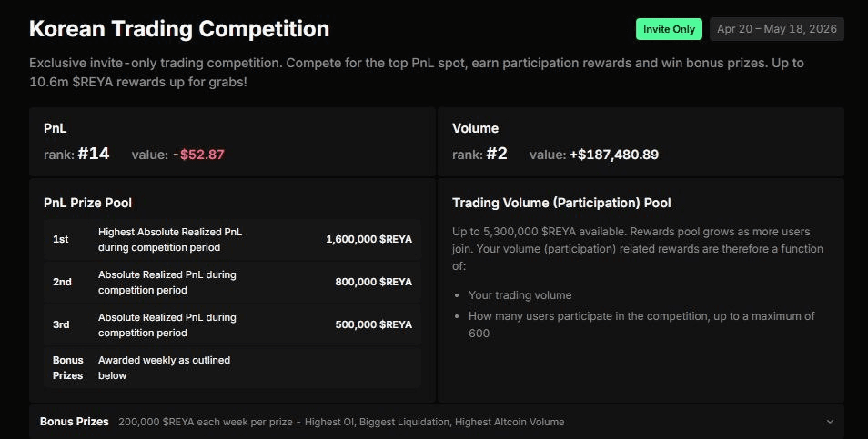This screenshot has width=868, height=439.
Task: Click the Korean Trading Competition heading
Action: (x=179, y=29)
